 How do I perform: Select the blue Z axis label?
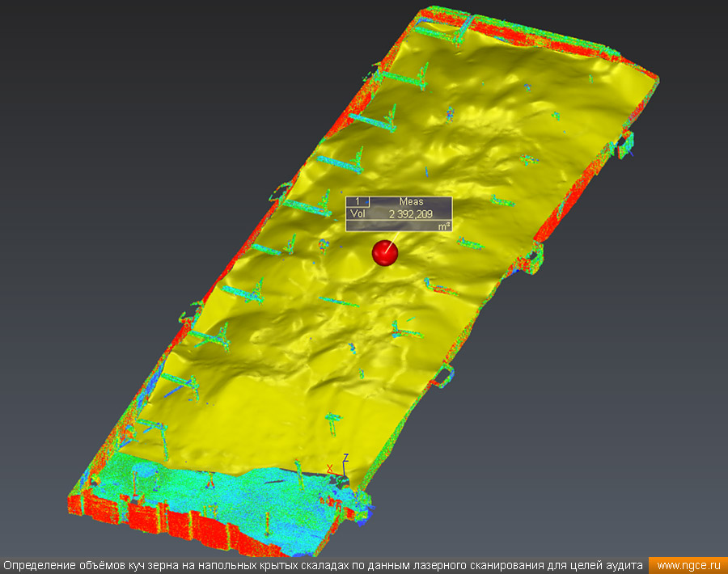345,458
